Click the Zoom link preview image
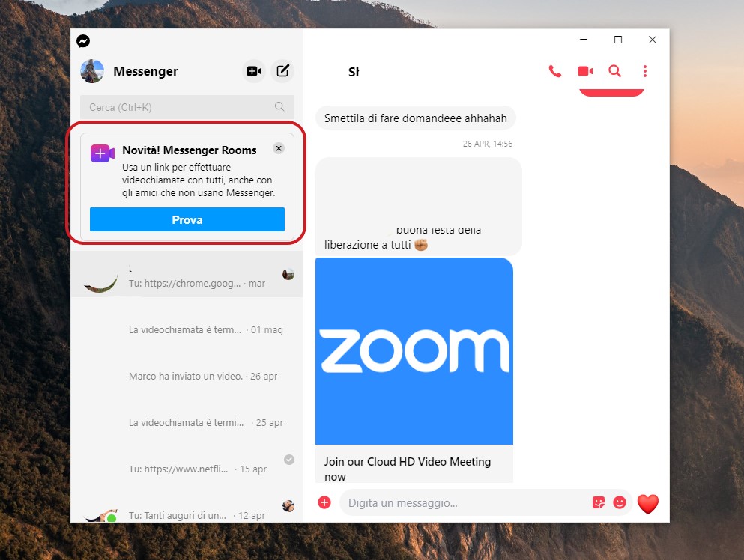The height and width of the screenshot is (560, 744). coord(414,351)
